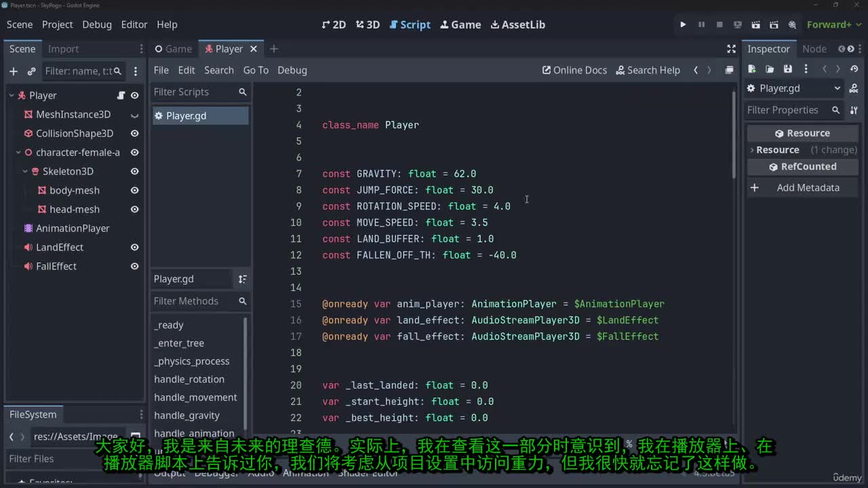The image size is (868, 488).
Task: Go to previous script edit location
Action: click(x=696, y=70)
